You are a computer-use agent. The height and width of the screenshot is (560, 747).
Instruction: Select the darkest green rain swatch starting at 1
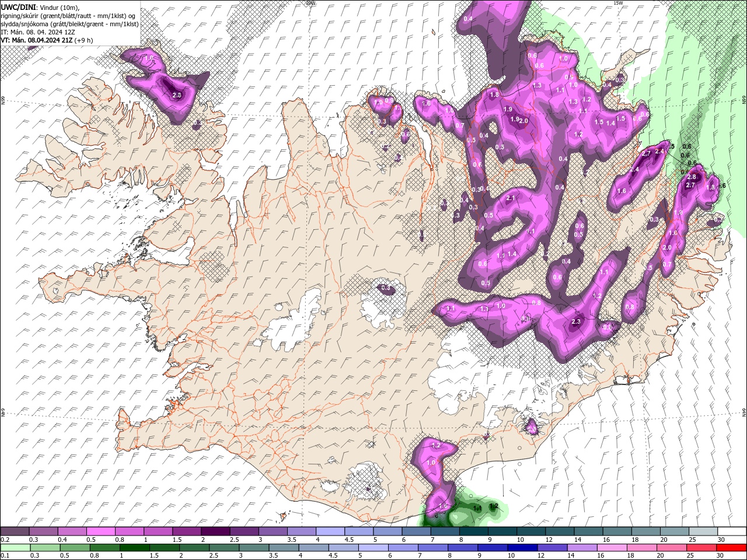[x=135, y=548]
